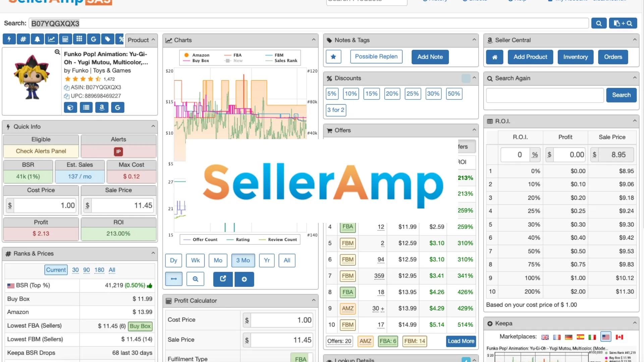
Task: Switch chart range to Yr
Action: coord(267,260)
